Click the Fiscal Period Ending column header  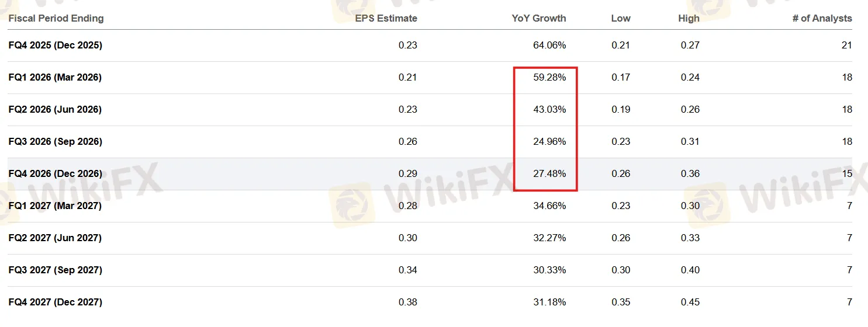coord(56,18)
